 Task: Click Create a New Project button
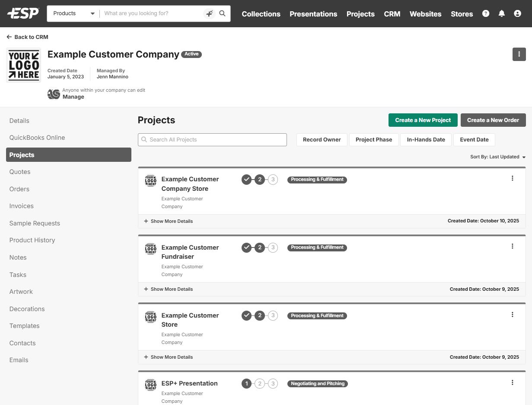click(423, 120)
